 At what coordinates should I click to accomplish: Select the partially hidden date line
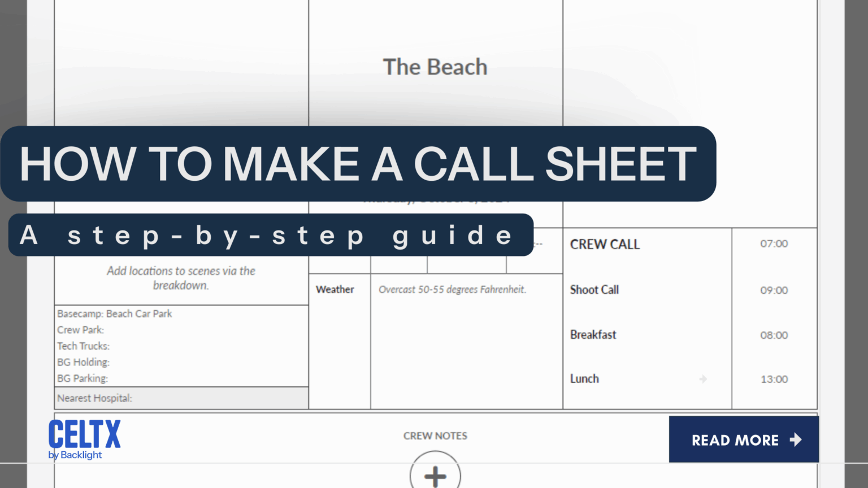435,199
